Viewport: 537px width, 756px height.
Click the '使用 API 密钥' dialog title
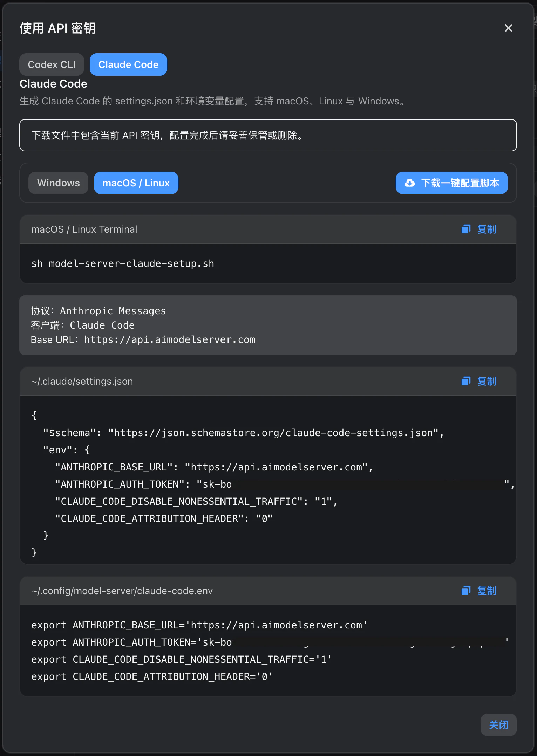pyautogui.click(x=58, y=28)
